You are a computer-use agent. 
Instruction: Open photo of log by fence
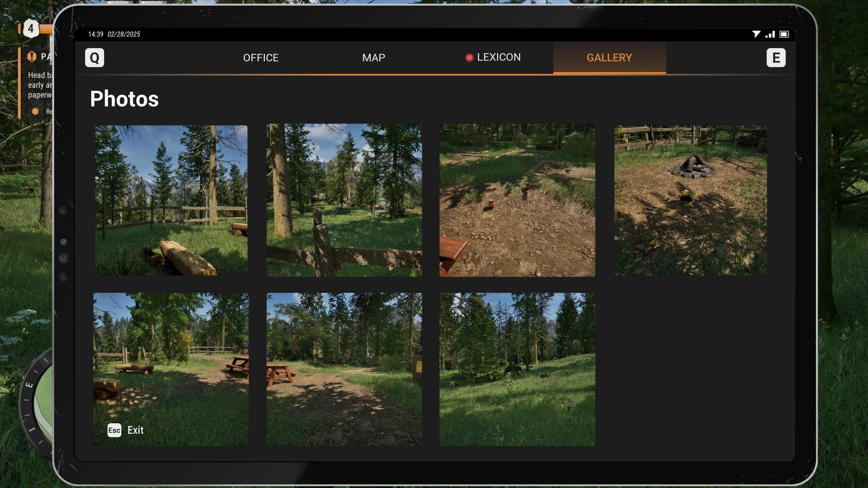(x=171, y=200)
